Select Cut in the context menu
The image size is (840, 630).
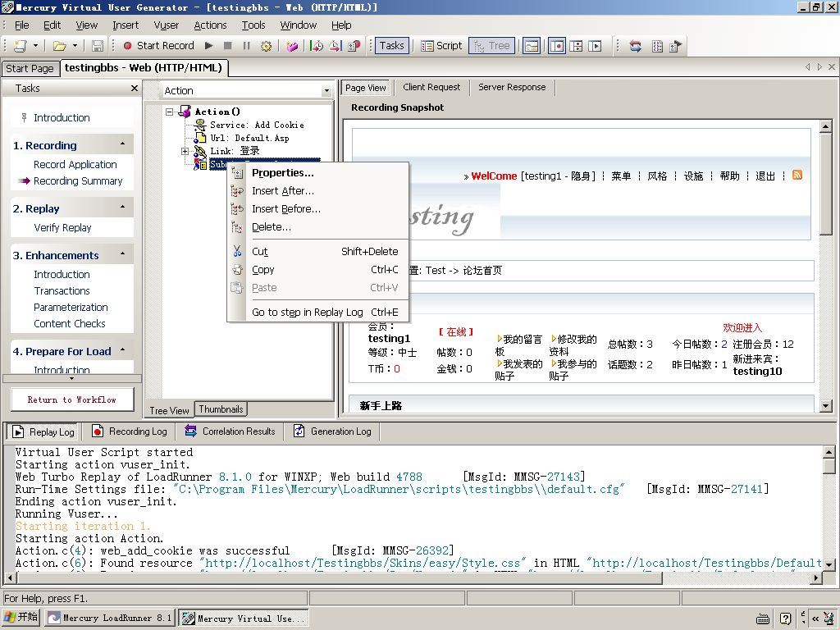pyautogui.click(x=318, y=252)
